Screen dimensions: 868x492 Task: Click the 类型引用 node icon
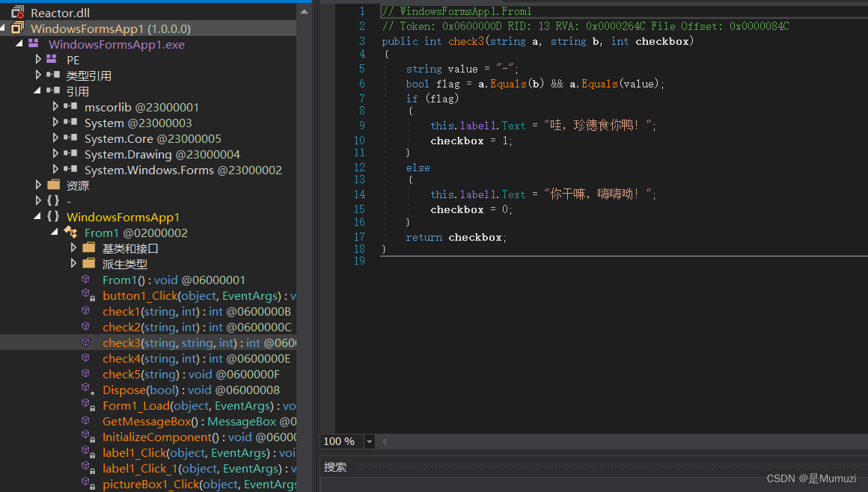coord(53,75)
